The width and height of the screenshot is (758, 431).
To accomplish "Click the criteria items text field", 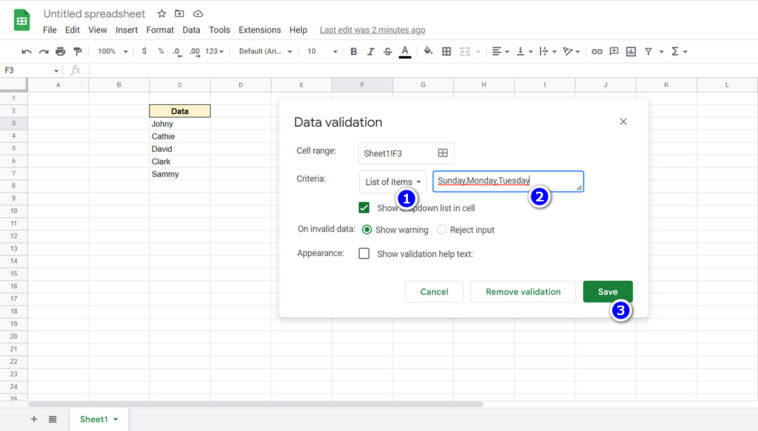I will pyautogui.click(x=507, y=181).
